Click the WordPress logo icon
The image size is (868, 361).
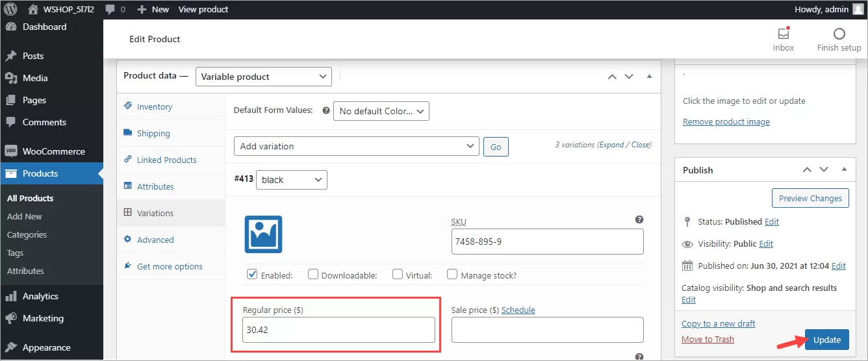pos(10,9)
